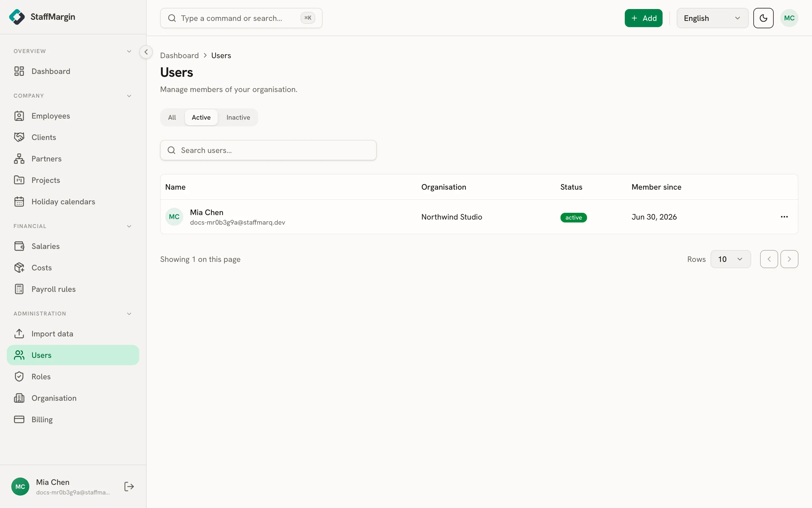Open Import data page
This screenshot has height=508, width=812.
[x=73, y=334]
